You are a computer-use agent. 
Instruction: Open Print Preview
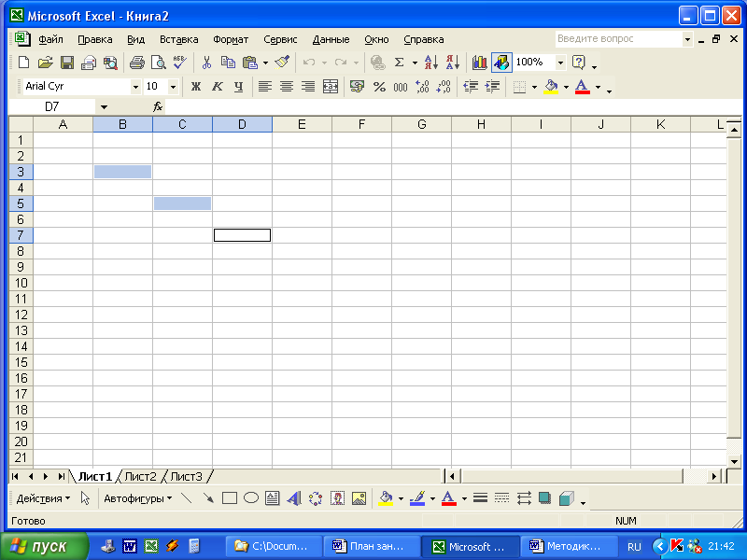pos(158,63)
